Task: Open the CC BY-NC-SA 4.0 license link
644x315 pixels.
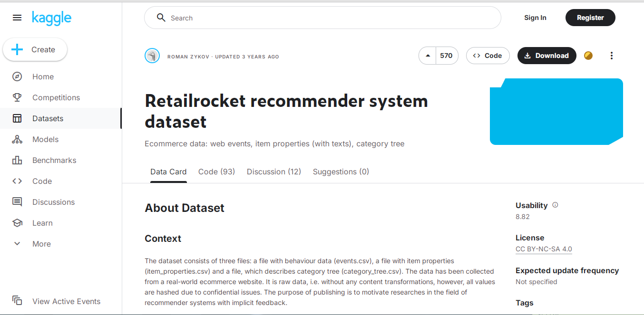Action: pyautogui.click(x=544, y=249)
